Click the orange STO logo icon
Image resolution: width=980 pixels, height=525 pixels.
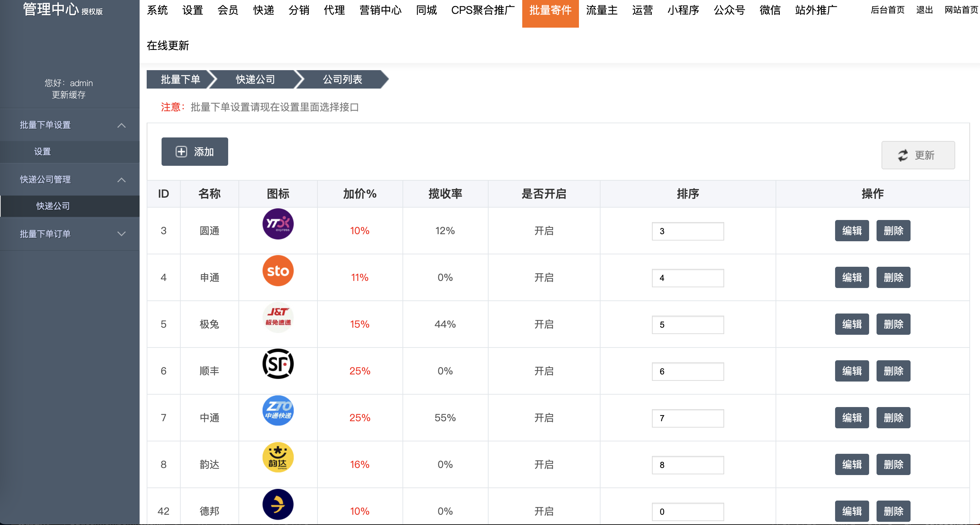[278, 271]
